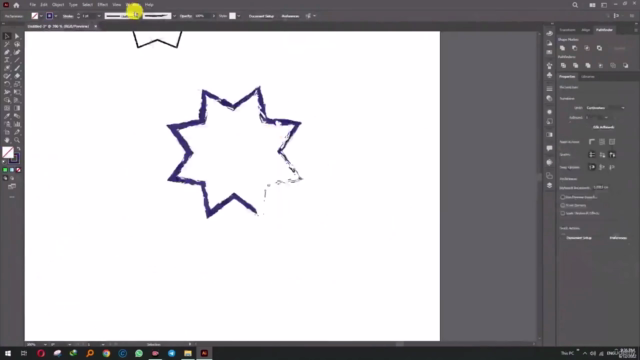
Task: Enable Scale Strokes & Effects checkbox
Action: pyautogui.click(x=563, y=213)
